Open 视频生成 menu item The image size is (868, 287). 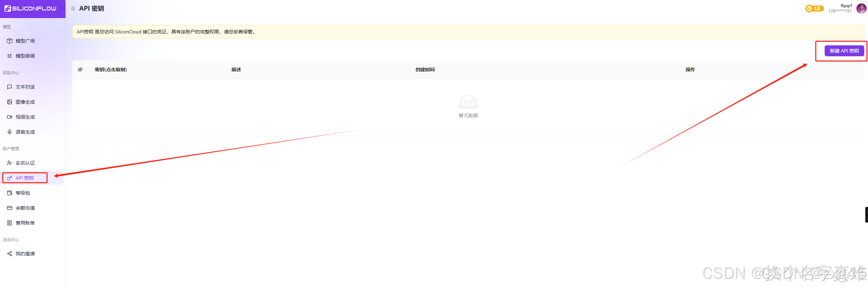[x=32, y=117]
